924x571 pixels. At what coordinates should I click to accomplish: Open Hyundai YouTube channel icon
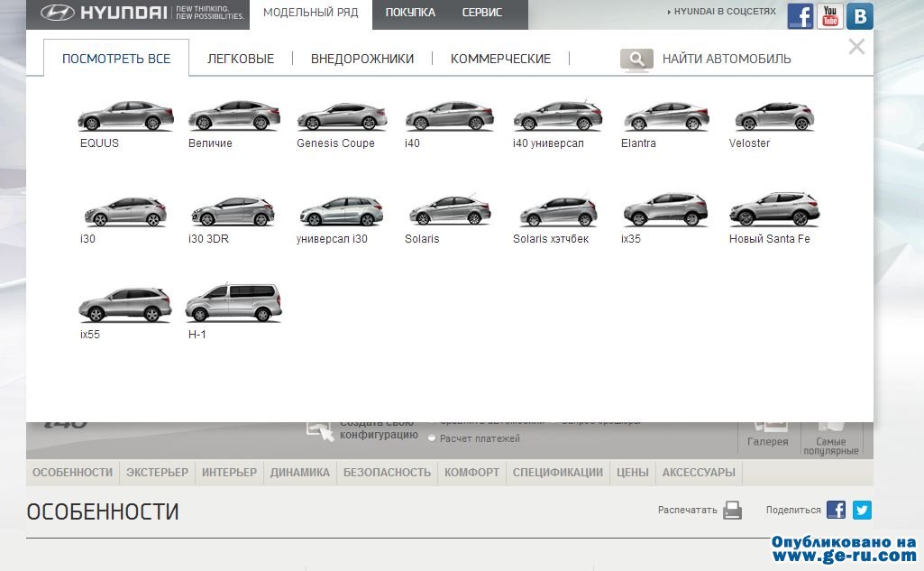coord(830,16)
